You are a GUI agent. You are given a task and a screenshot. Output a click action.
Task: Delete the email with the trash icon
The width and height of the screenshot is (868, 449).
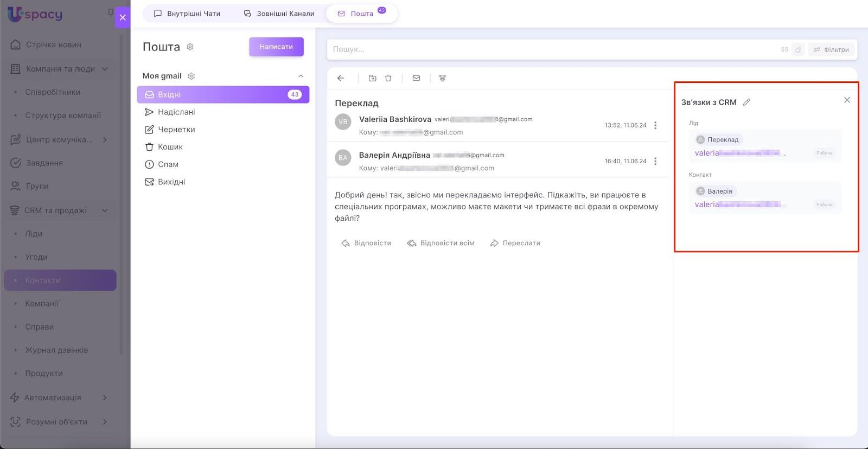click(x=388, y=78)
